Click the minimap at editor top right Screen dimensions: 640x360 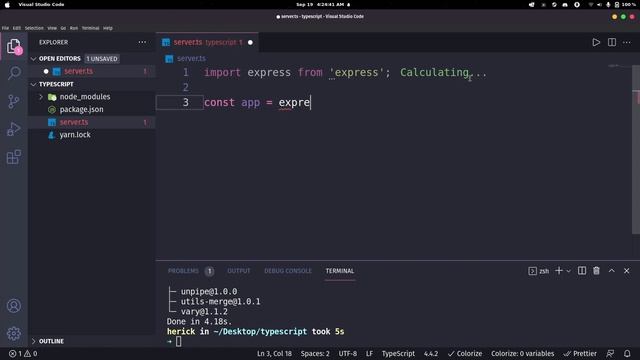click(x=613, y=66)
